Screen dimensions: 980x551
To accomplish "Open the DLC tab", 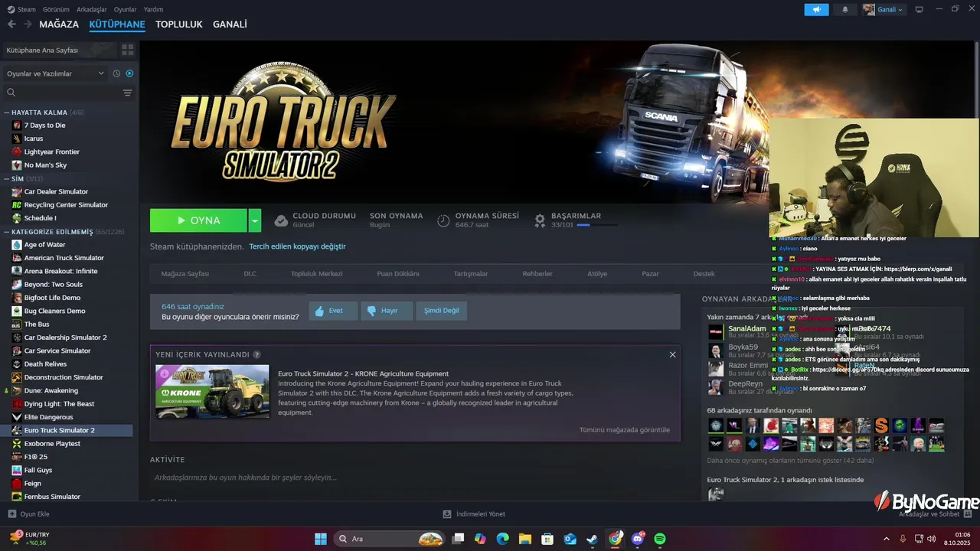I will coord(250,273).
